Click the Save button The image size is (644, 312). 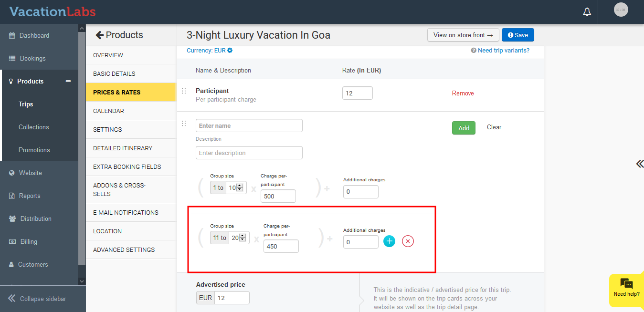(x=517, y=35)
